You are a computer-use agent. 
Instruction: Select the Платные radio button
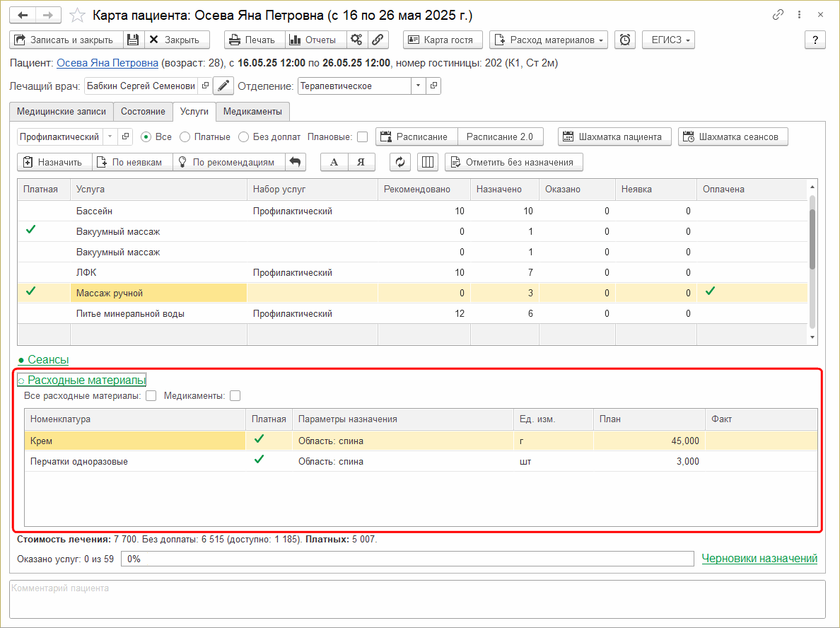point(185,136)
